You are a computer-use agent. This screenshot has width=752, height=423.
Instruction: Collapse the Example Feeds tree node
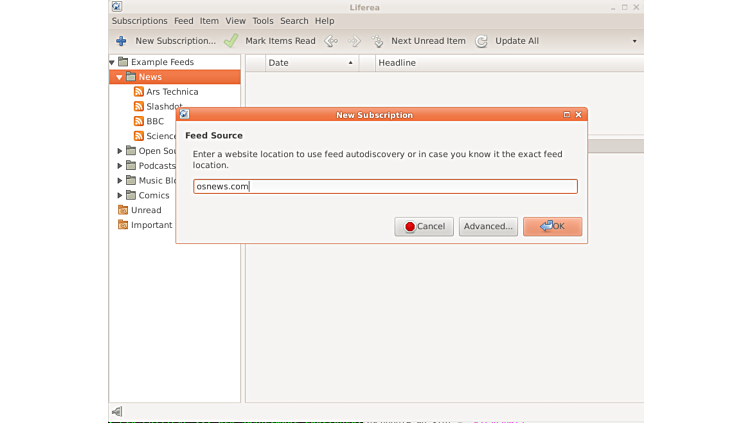tap(113, 62)
